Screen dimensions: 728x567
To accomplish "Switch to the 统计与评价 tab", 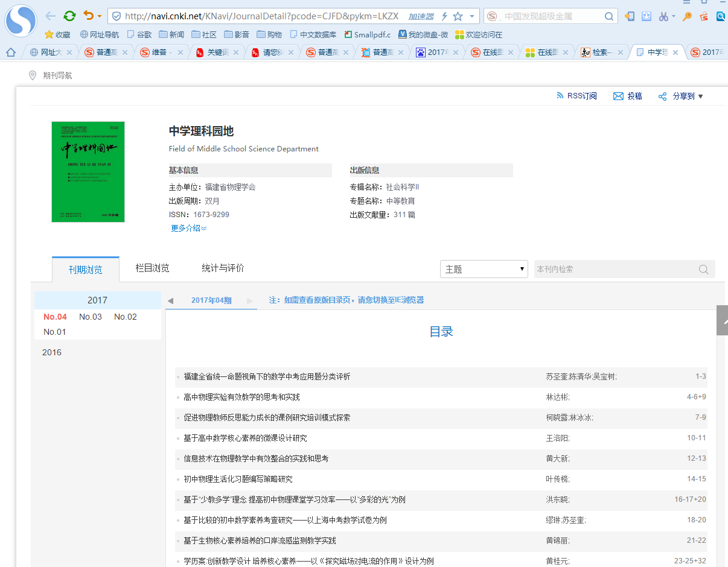I will [223, 268].
